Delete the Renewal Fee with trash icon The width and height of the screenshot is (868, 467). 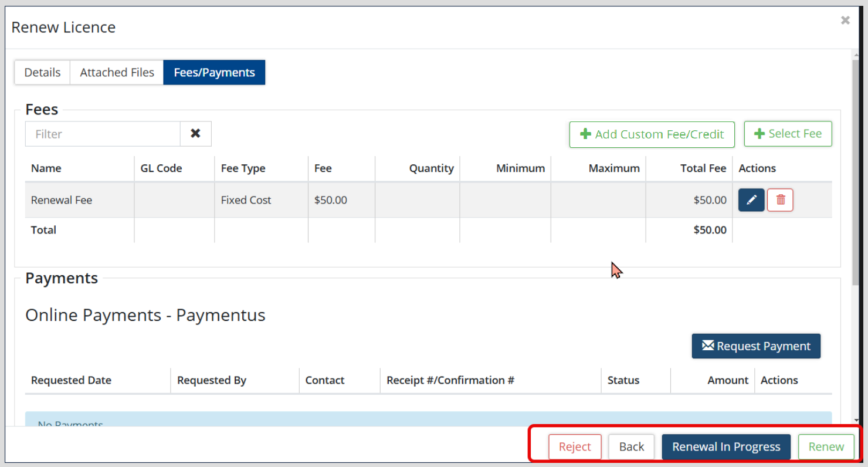coord(780,200)
